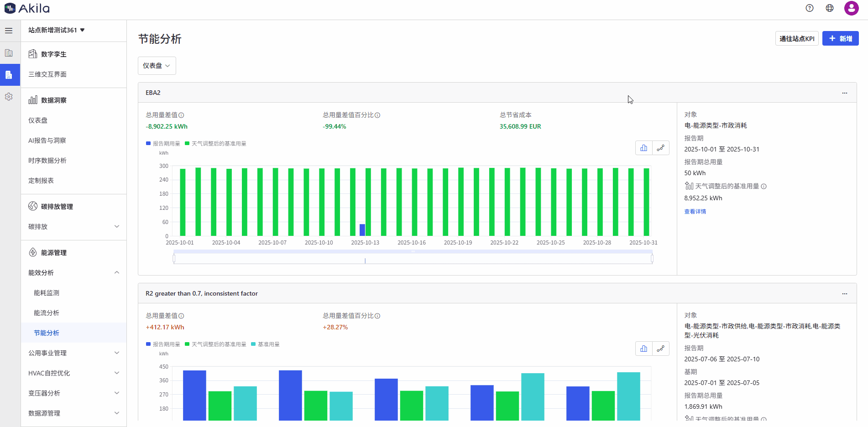
Task: Toggle 天气调整后的基准用量 legend in EBA2 chart
Action: tap(215, 144)
